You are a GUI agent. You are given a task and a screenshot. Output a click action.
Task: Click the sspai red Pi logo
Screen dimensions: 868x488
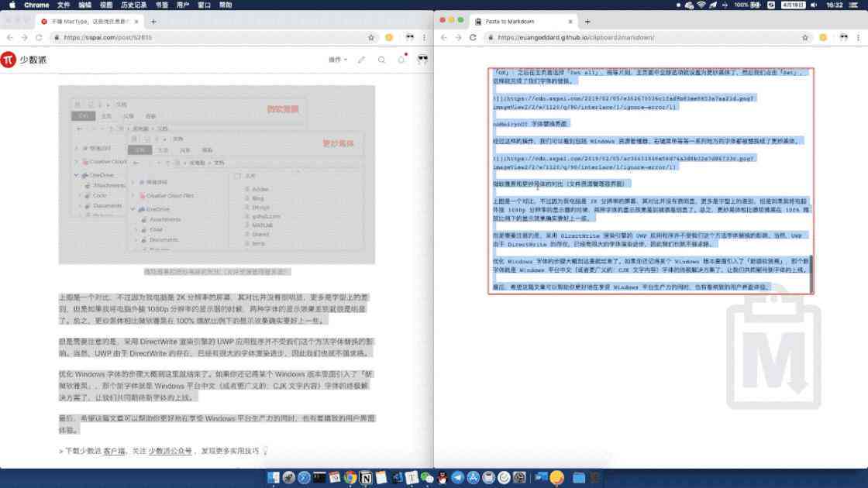(8, 60)
